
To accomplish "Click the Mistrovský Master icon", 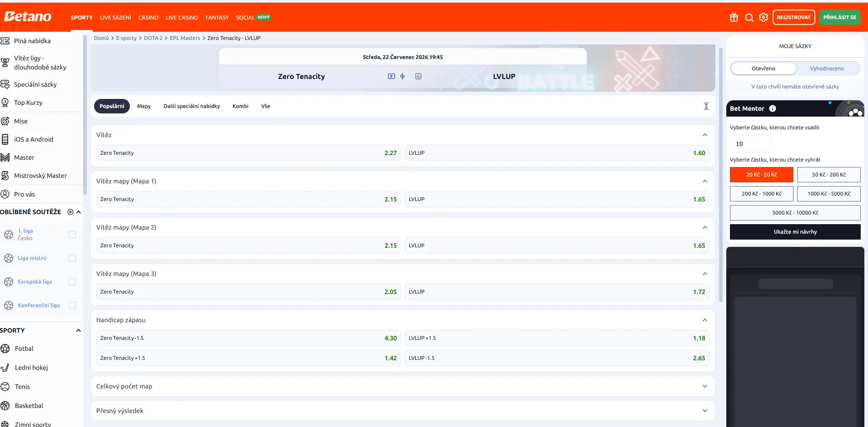I will [5, 176].
